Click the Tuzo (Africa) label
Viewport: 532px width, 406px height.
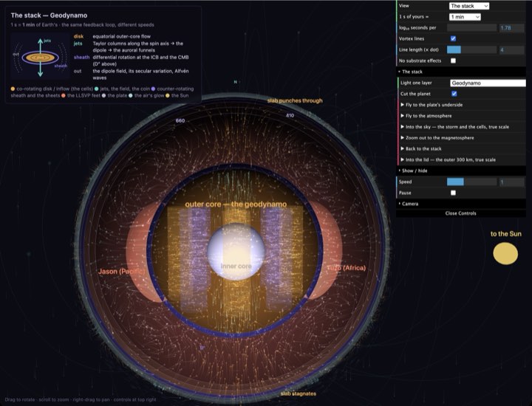pos(347,268)
